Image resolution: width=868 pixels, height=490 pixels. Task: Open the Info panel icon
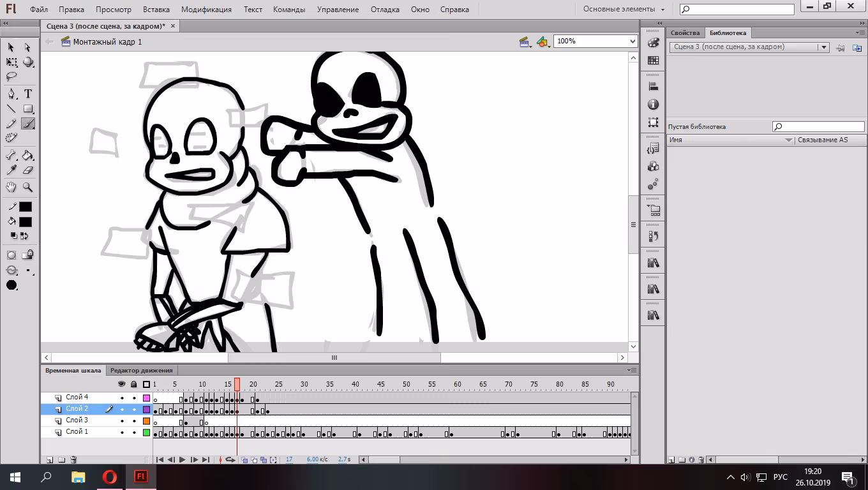pos(653,105)
